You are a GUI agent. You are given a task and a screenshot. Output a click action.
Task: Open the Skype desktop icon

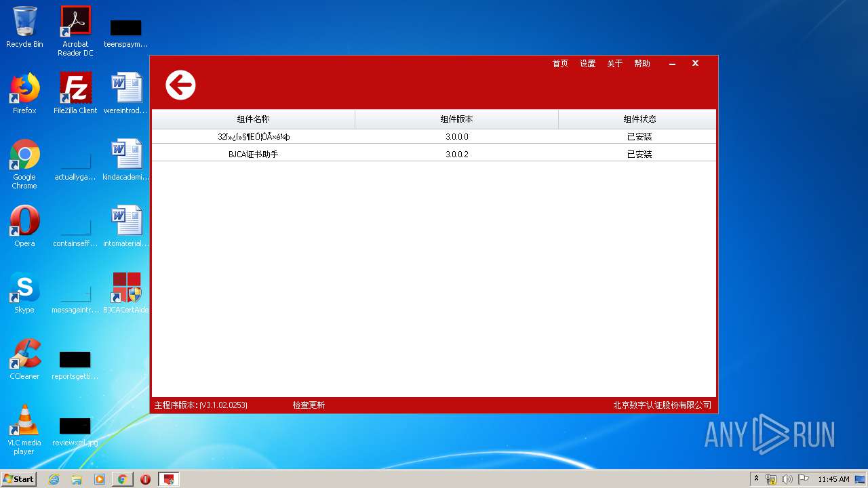tap(24, 293)
